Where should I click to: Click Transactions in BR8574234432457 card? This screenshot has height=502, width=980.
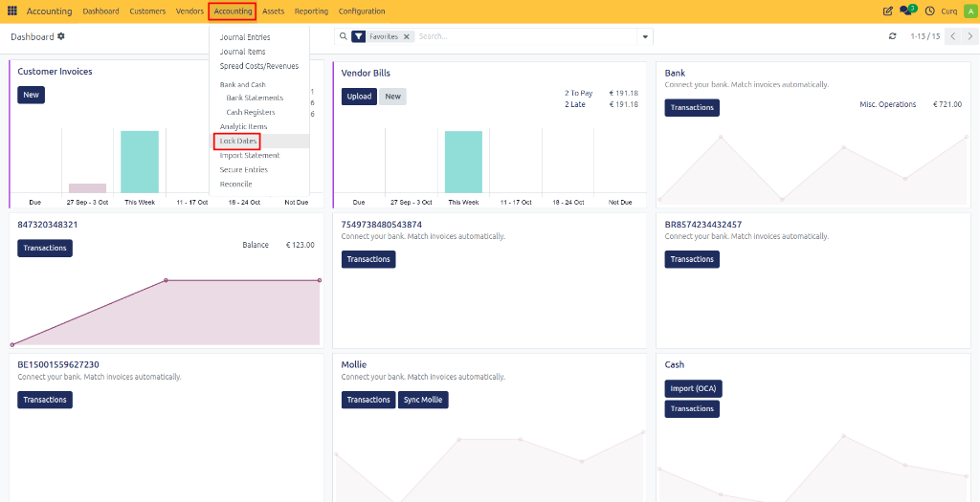click(692, 259)
